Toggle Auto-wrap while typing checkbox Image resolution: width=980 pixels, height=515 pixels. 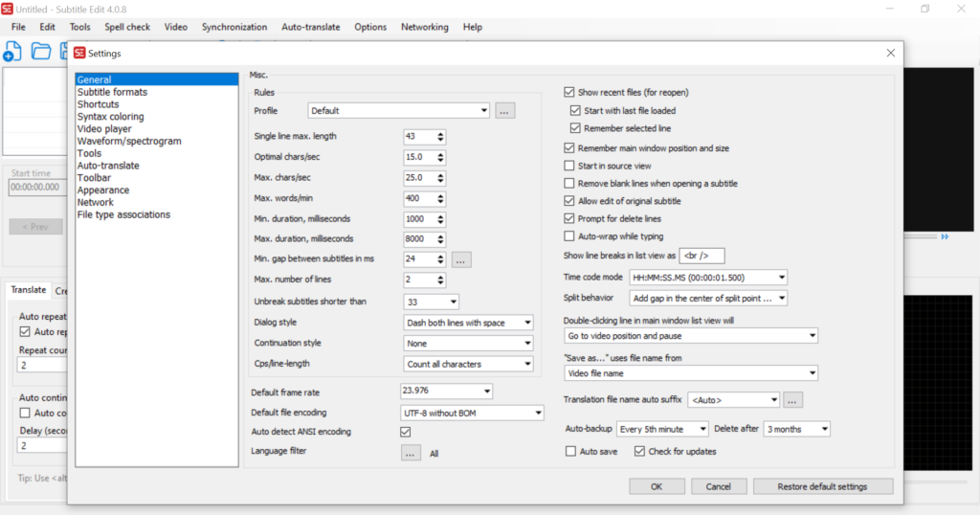pos(569,235)
